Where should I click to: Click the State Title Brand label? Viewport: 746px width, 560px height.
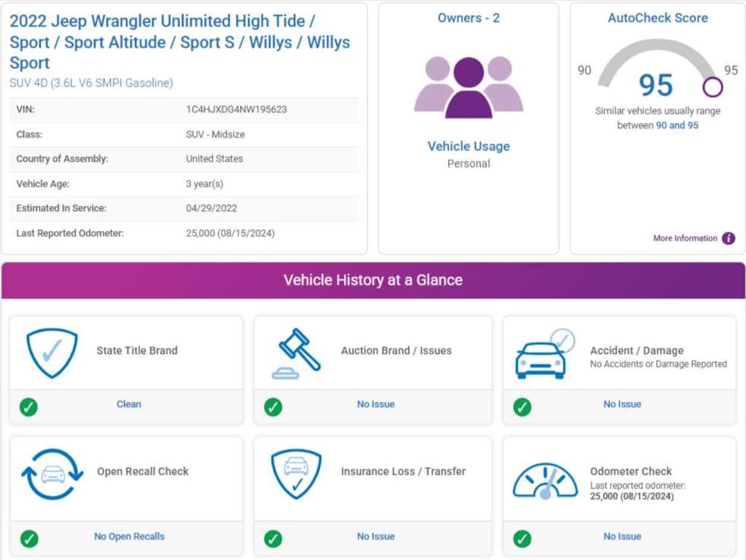tap(137, 351)
